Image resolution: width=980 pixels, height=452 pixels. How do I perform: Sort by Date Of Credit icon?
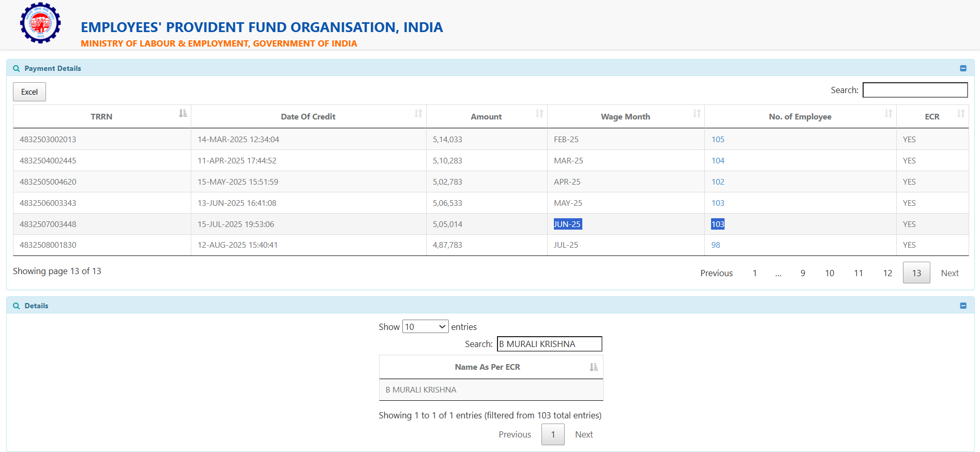coord(418,114)
